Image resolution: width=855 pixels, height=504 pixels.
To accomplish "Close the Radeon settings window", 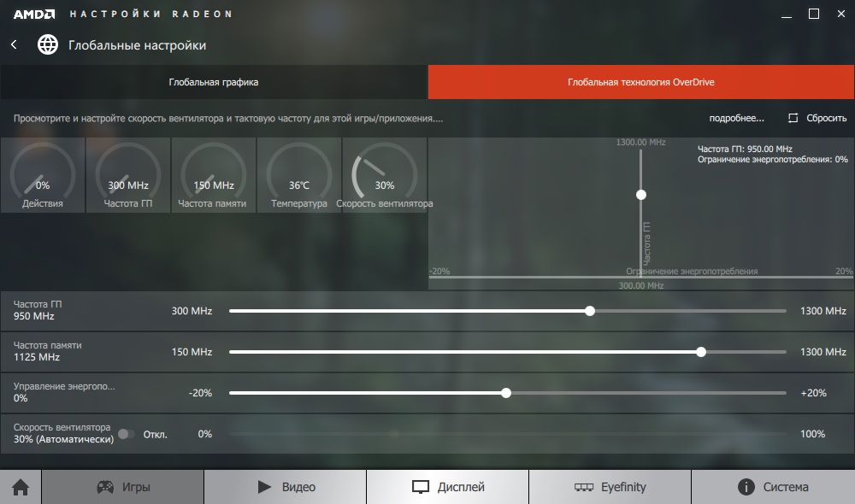I will click(x=841, y=15).
